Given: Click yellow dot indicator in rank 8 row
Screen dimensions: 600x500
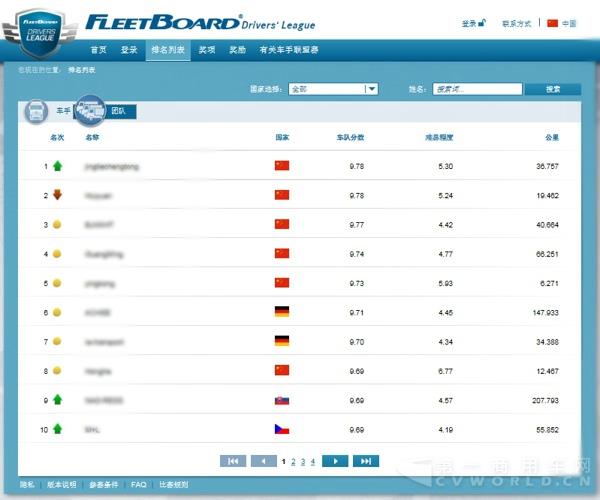Looking at the screenshot, I should pos(57,371).
